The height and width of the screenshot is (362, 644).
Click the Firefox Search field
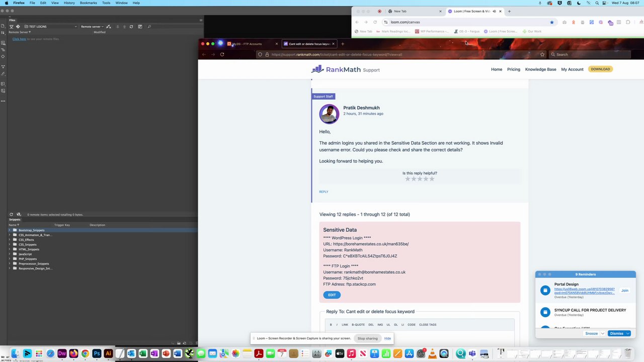tap(589, 54)
